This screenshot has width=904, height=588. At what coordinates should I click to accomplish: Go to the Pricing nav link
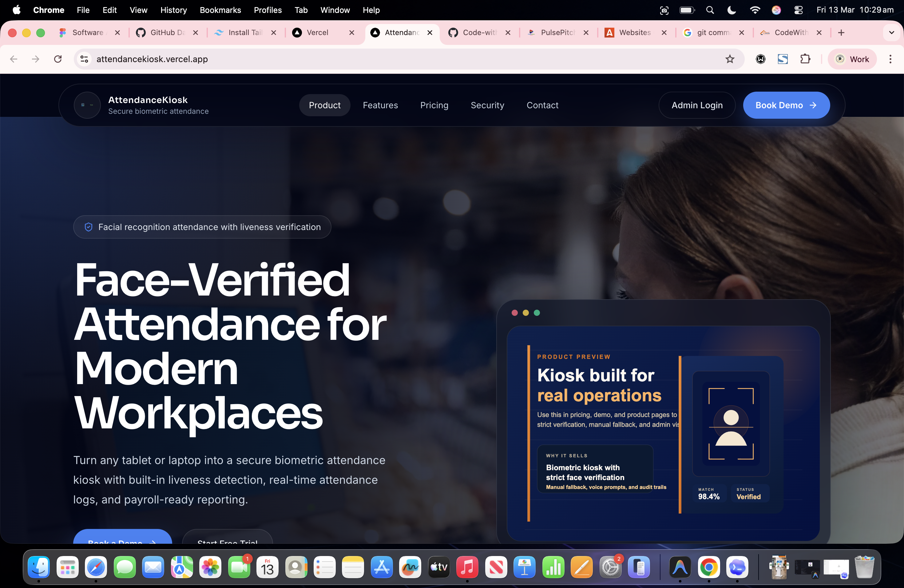click(x=434, y=105)
